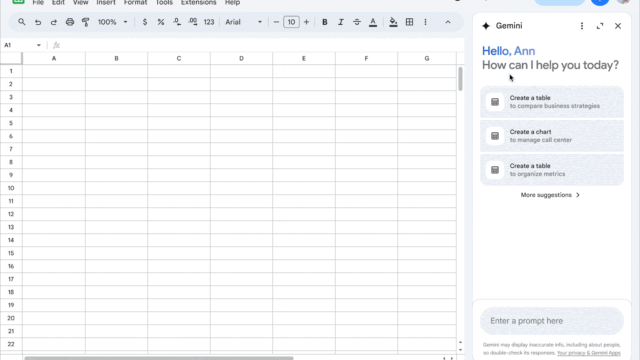Image resolution: width=640 pixels, height=360 pixels.
Task: Format cells as currency with dollar icon
Action: tap(144, 22)
